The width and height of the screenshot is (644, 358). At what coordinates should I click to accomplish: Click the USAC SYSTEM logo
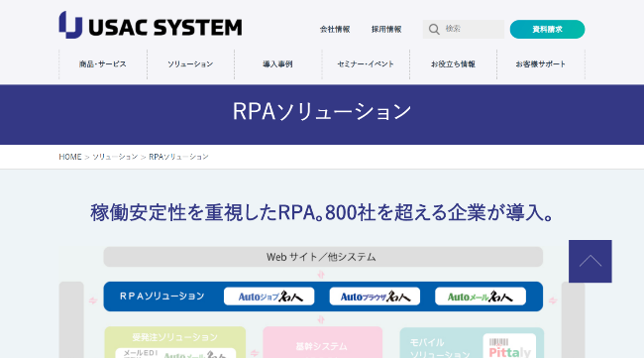point(151,26)
